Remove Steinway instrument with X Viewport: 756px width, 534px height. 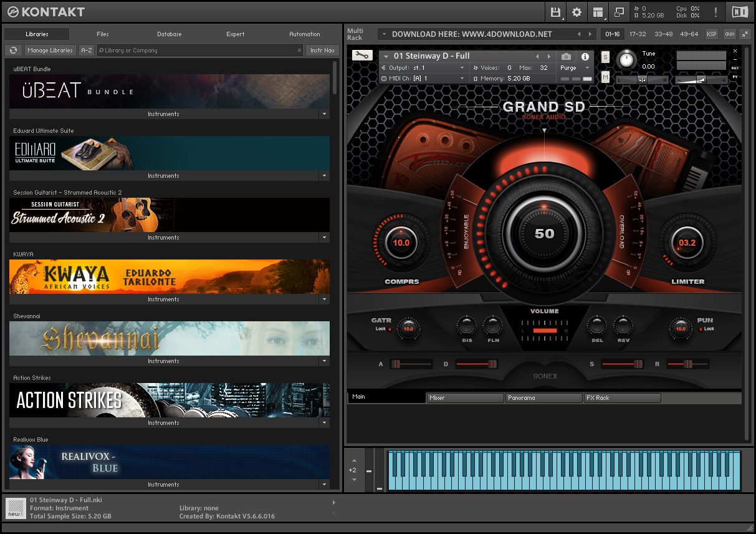click(x=735, y=51)
